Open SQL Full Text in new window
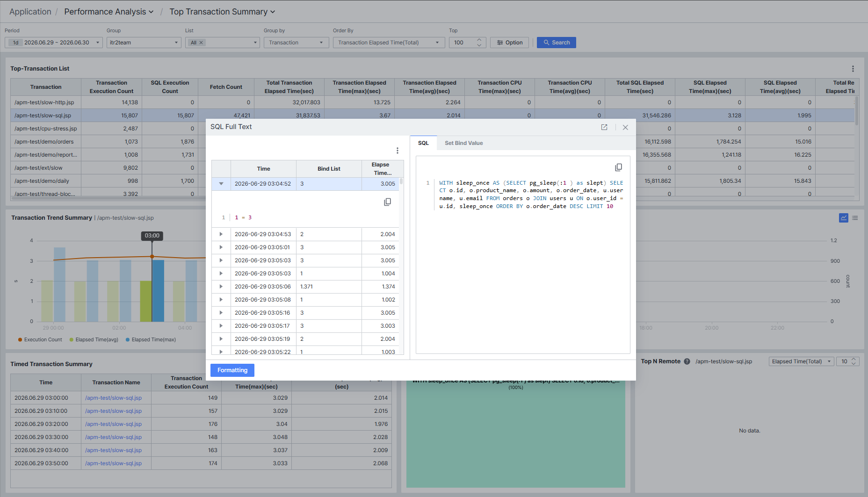This screenshot has height=497, width=868. pyautogui.click(x=604, y=127)
